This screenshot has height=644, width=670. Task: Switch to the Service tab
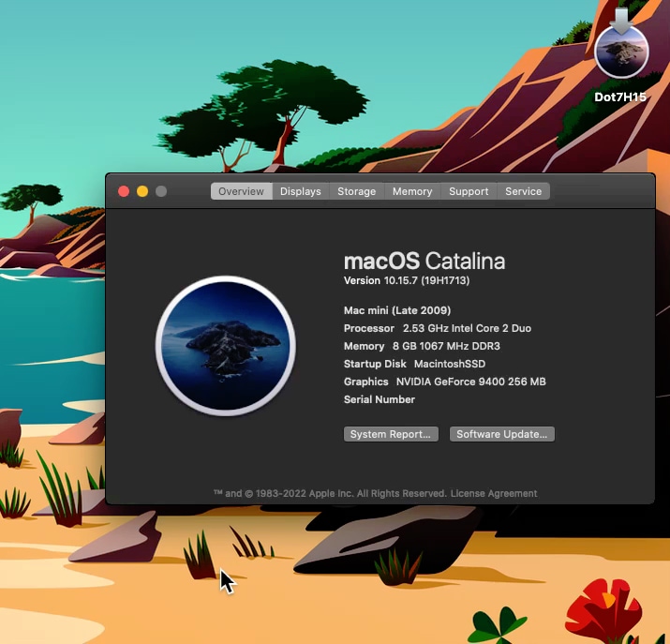coord(524,191)
